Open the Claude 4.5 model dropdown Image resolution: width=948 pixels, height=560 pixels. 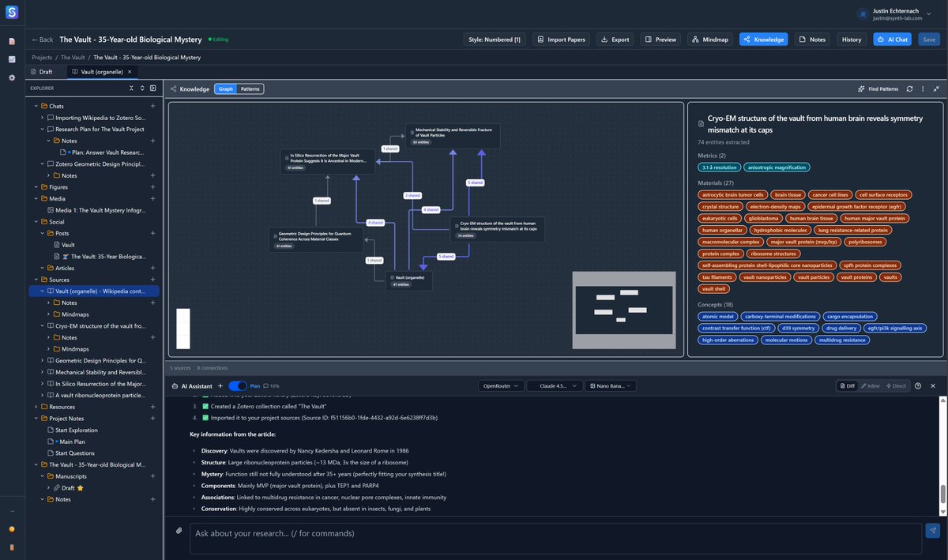pos(555,386)
